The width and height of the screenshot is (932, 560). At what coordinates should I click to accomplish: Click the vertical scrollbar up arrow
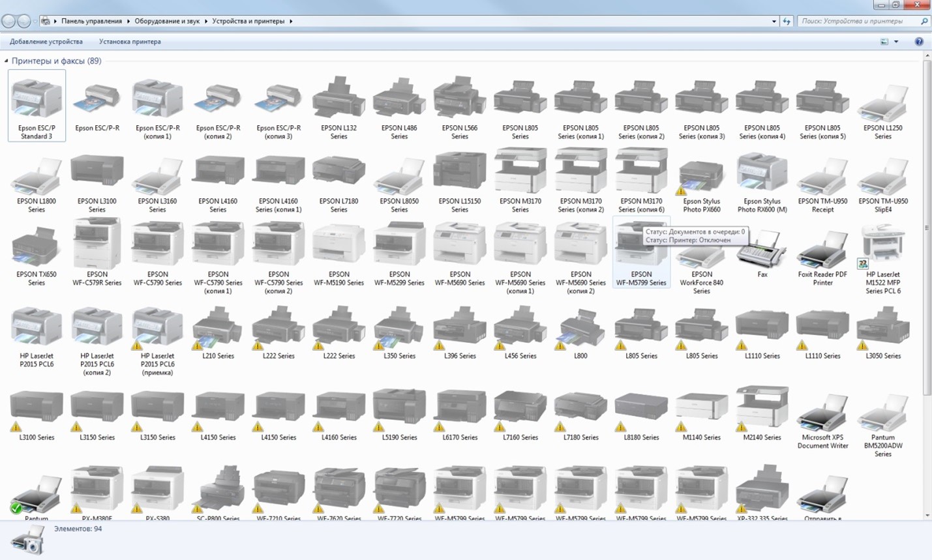(x=927, y=56)
